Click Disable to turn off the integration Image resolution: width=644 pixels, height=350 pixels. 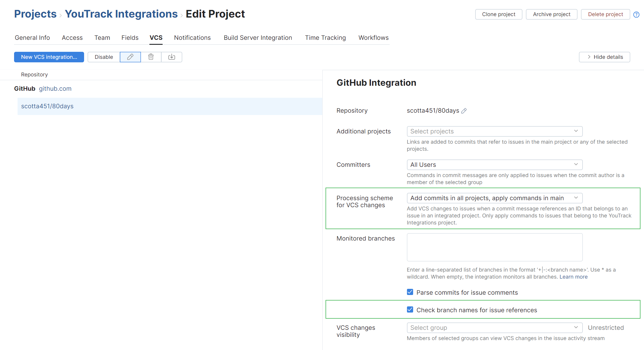pyautogui.click(x=104, y=57)
